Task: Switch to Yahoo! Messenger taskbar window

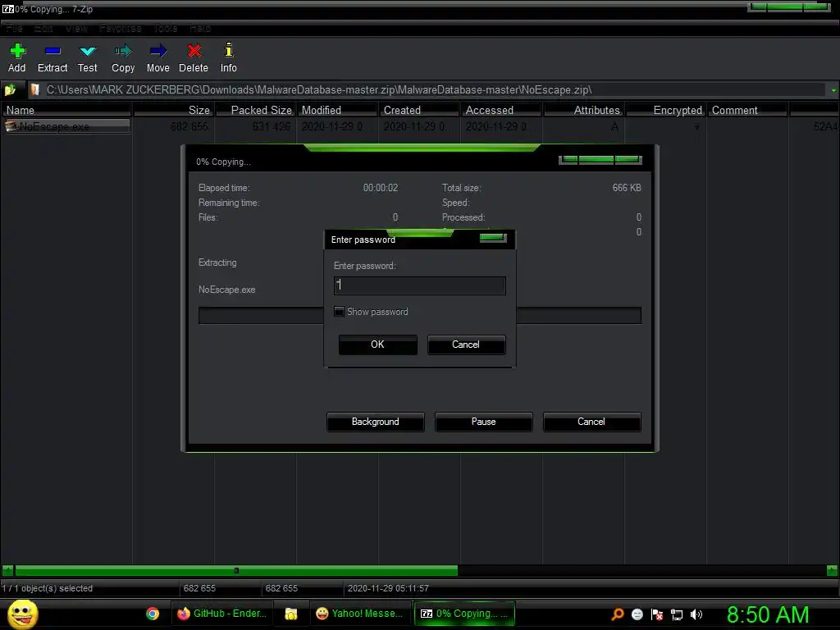Action: [x=359, y=614]
